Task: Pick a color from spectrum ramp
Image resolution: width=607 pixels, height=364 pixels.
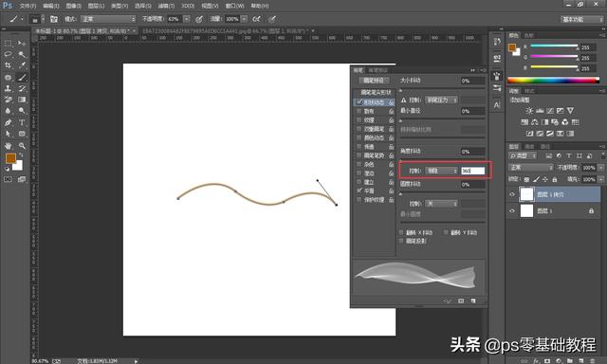Action: 553,80
